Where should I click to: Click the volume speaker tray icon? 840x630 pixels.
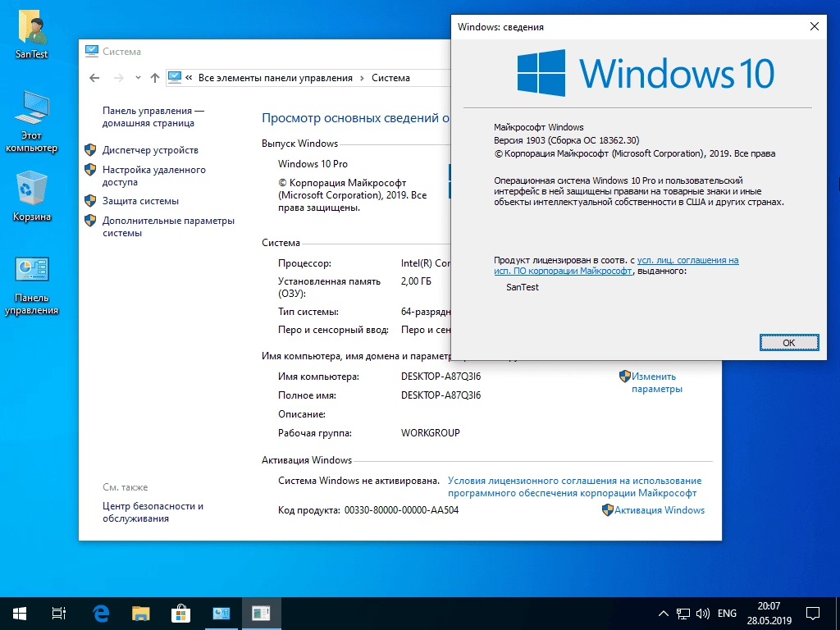(702, 614)
